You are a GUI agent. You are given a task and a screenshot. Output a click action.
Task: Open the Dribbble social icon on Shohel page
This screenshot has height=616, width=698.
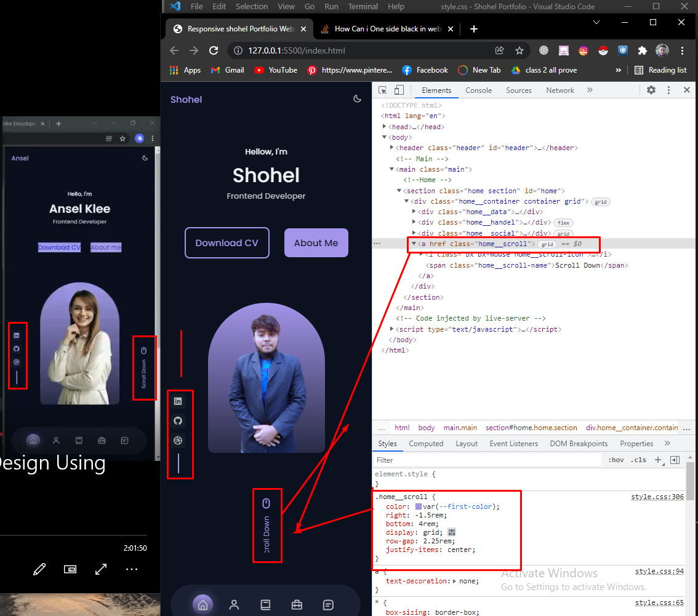click(178, 441)
